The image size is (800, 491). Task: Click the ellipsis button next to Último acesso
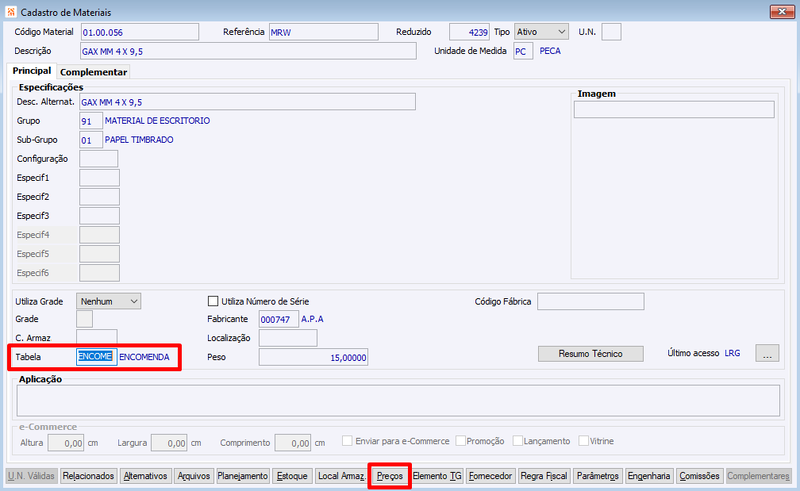tap(767, 353)
